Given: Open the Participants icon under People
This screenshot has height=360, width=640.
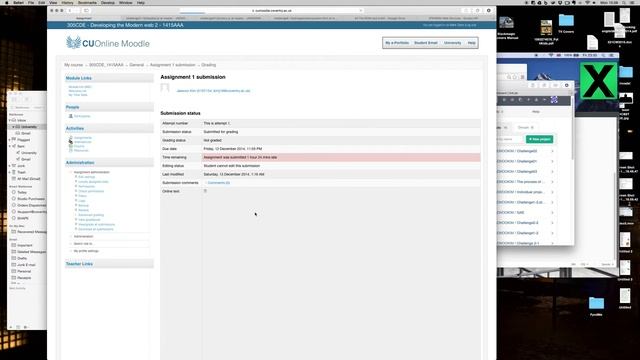Looking at the screenshot, I should click(x=71, y=116).
